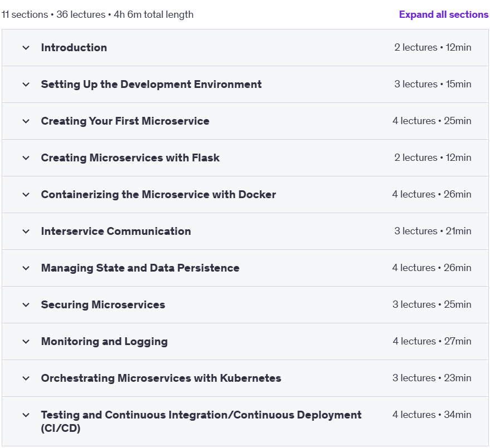Select Securing Microservices section heading
The image size is (490, 448).
click(x=103, y=304)
